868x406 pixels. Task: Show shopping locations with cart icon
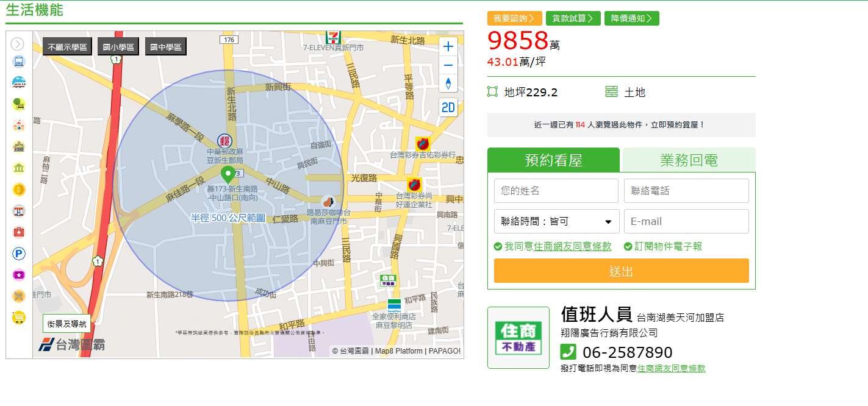click(x=19, y=317)
